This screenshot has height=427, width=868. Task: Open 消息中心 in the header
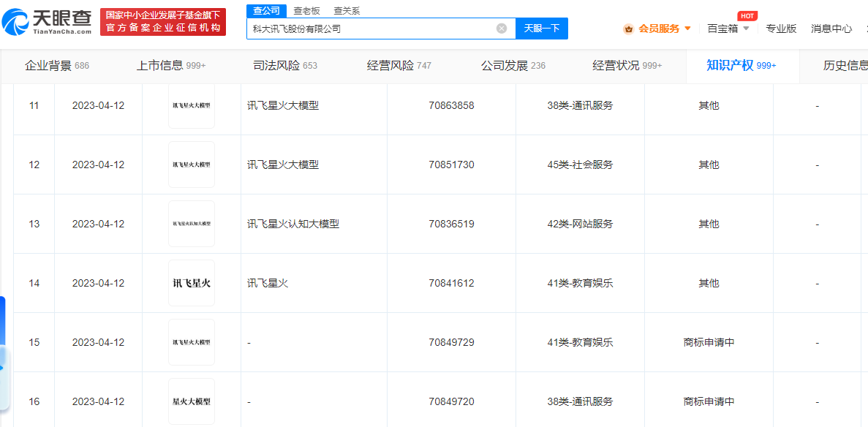(x=831, y=29)
